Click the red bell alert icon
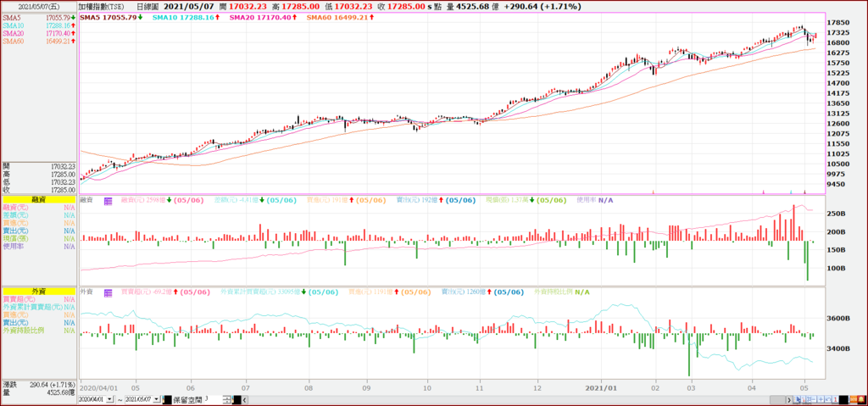This screenshot has height=406, width=868. (861, 399)
